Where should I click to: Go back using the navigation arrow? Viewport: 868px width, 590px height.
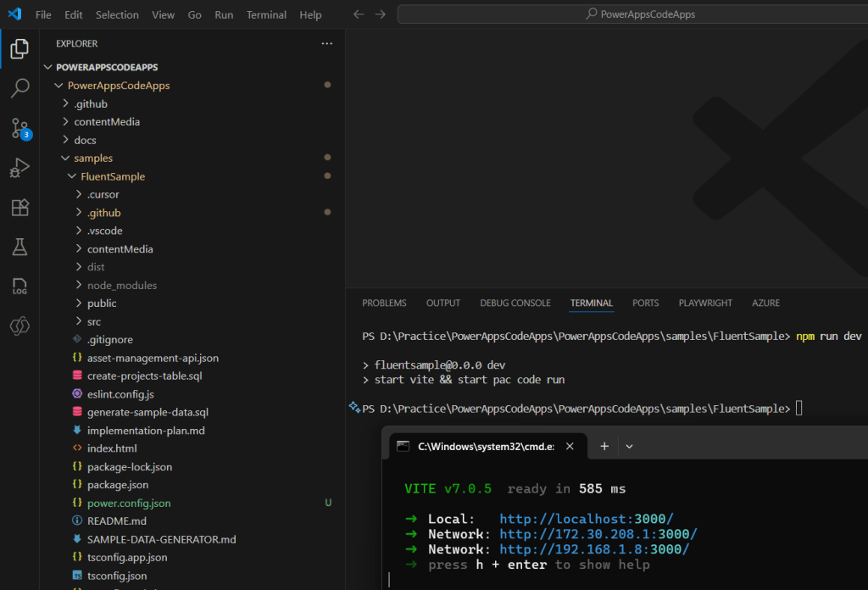point(358,14)
